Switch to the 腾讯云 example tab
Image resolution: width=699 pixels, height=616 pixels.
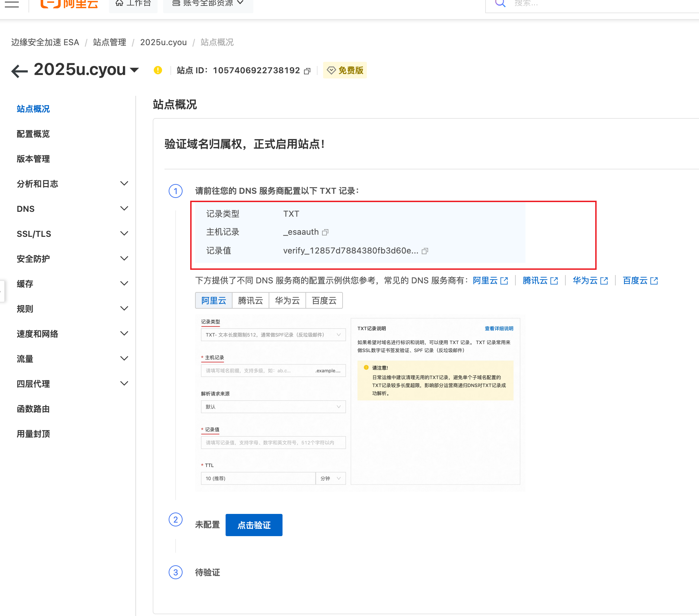pyautogui.click(x=250, y=300)
